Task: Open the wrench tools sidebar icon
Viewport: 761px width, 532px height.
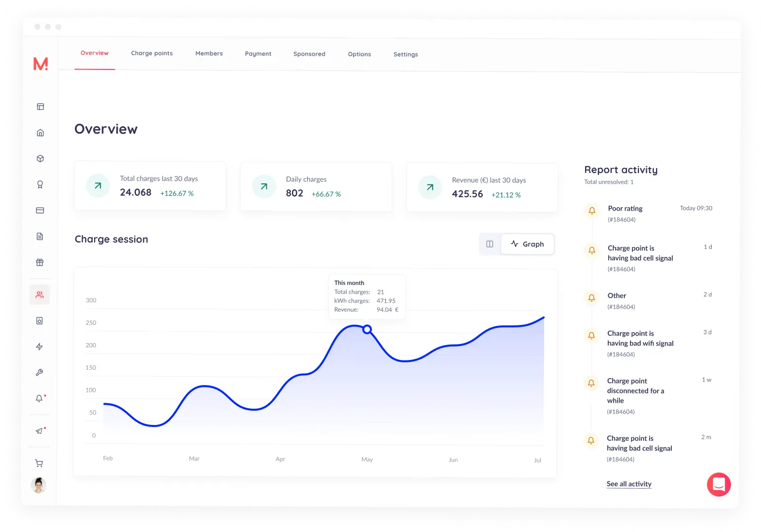Action: (39, 373)
